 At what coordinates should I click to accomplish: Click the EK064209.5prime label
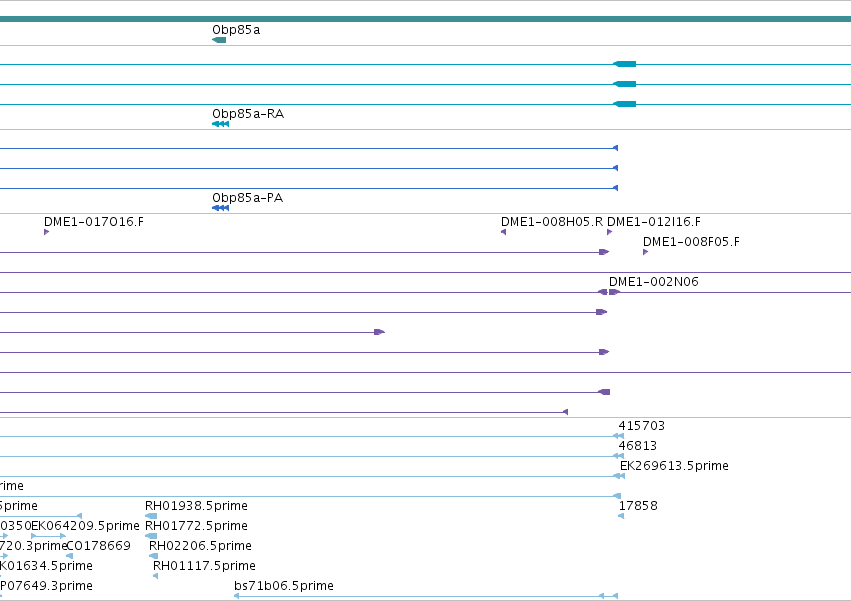click(85, 526)
